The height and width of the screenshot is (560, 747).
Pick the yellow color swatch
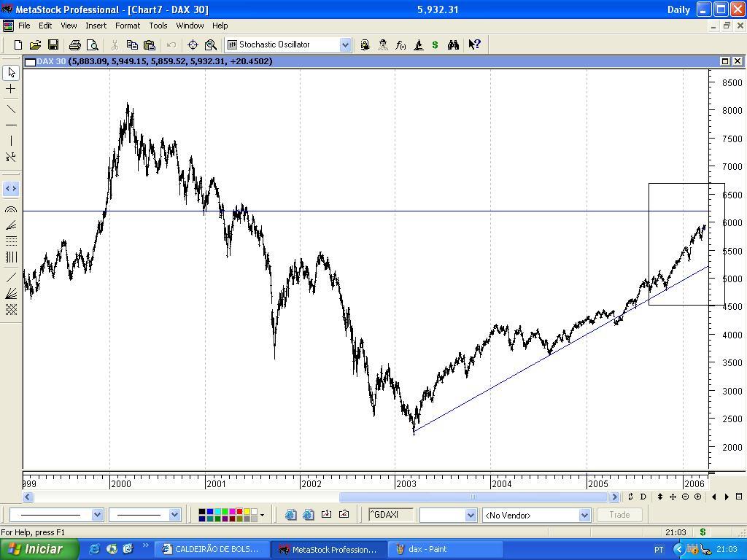click(247, 511)
